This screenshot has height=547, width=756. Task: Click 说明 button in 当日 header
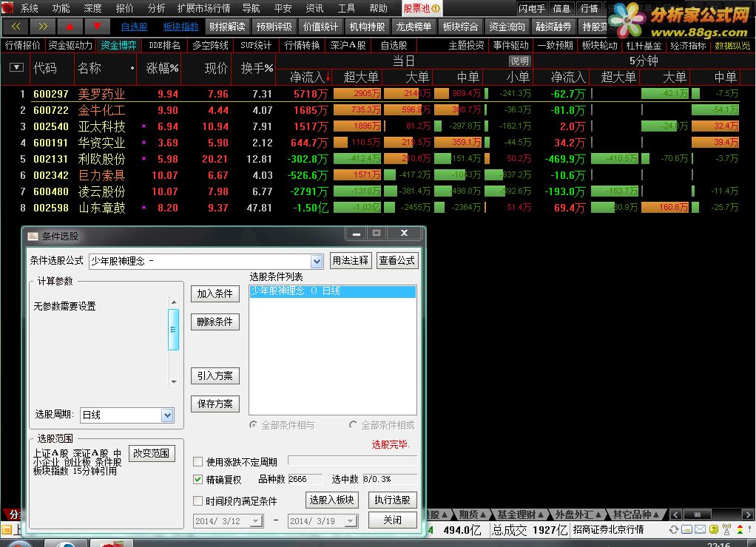(x=520, y=61)
